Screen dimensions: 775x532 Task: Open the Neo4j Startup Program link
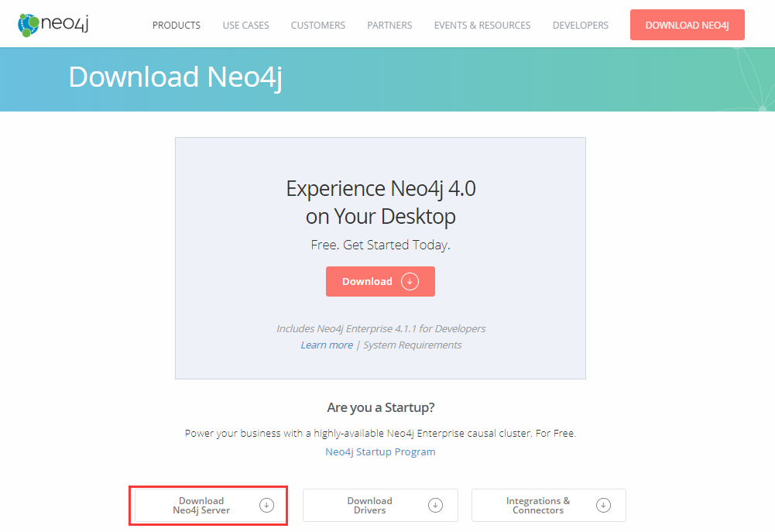click(380, 452)
